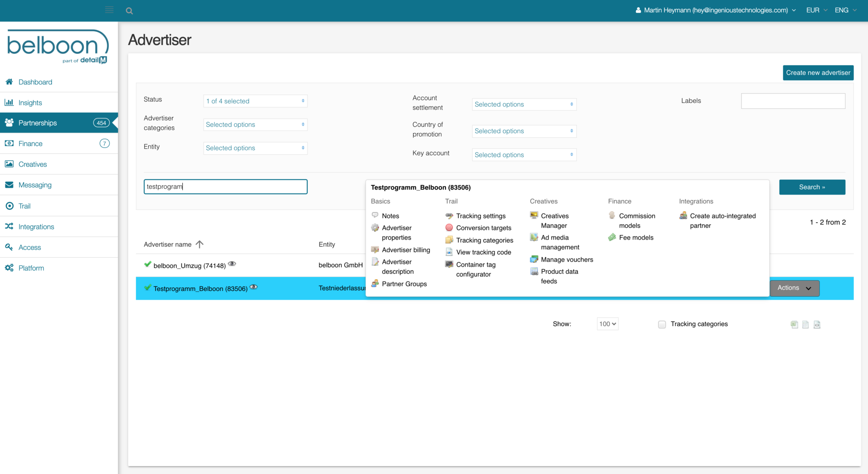Click the Insights bar chart icon

pos(9,102)
